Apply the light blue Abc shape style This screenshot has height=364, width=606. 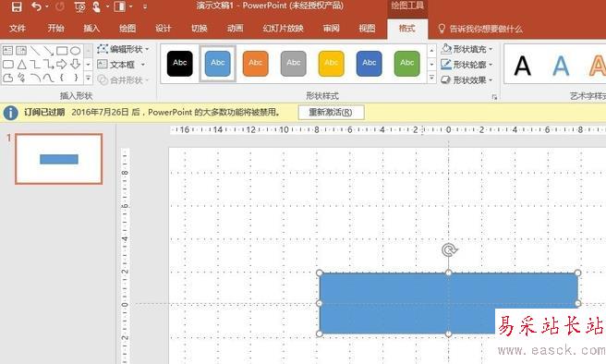(x=218, y=64)
